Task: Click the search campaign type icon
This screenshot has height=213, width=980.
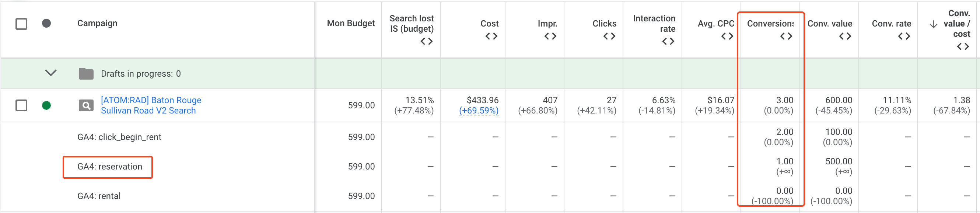Action: [x=86, y=105]
